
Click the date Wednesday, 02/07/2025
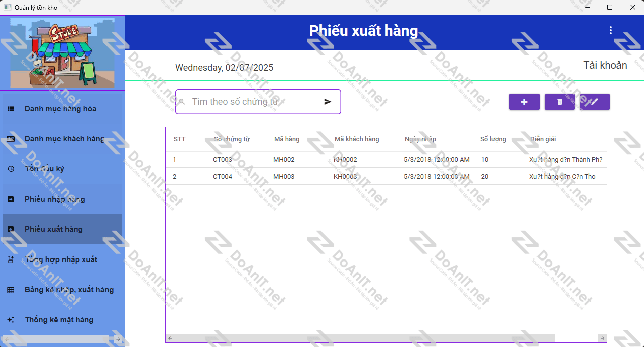click(x=225, y=68)
